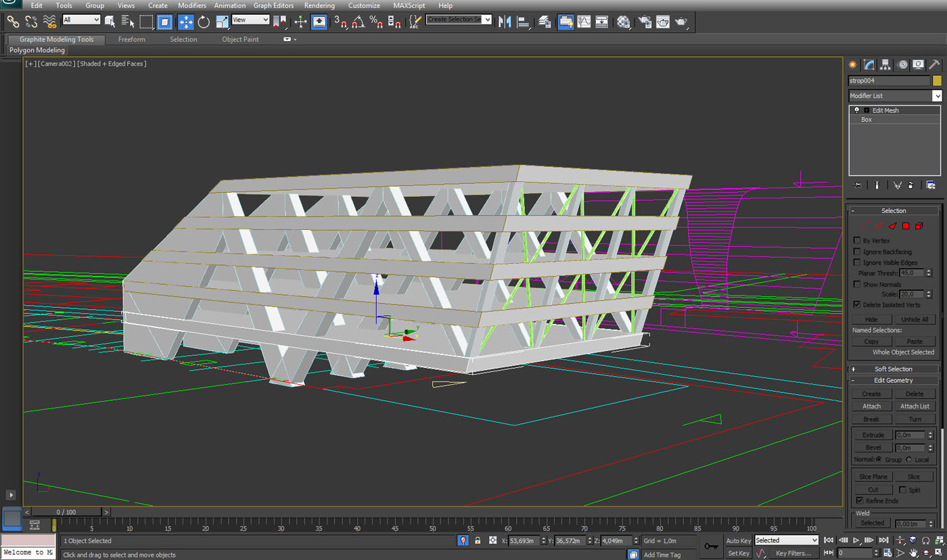Screen dimensions: 947x560
Task: Click the Mirror tool icon
Action: pyautogui.click(x=505, y=22)
